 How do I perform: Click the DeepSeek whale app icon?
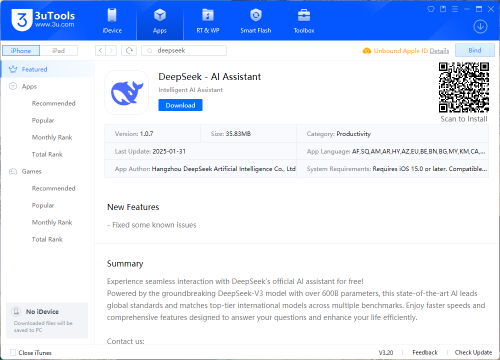[x=127, y=92]
